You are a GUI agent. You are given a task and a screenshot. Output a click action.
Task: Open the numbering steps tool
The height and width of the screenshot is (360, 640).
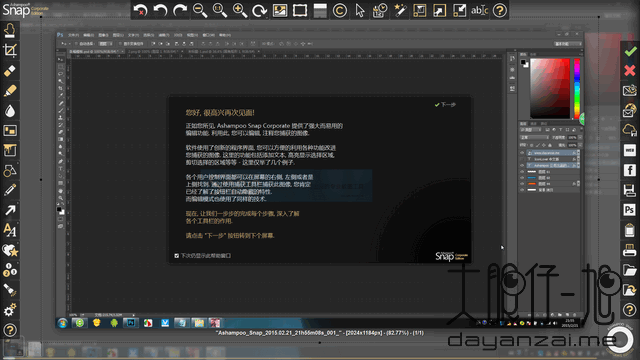[x=10, y=270]
